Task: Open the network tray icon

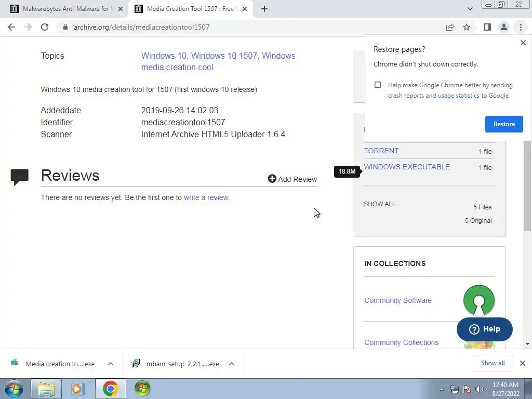Action: pyautogui.click(x=454, y=389)
